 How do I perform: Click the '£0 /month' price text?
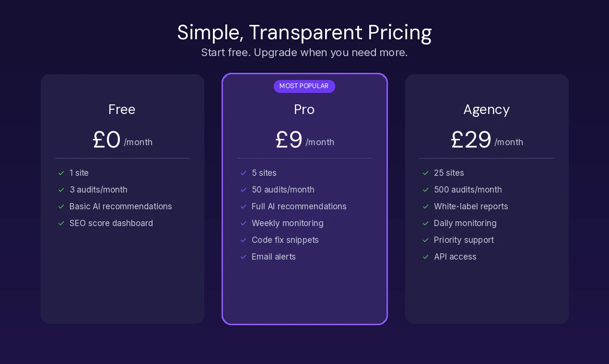tap(122, 140)
